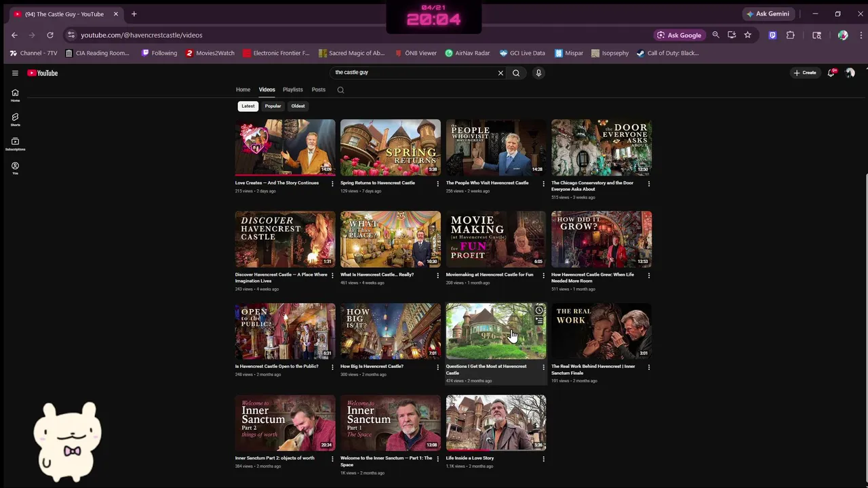
Task: Add Questions video to Watch Later
Action: [x=539, y=310]
